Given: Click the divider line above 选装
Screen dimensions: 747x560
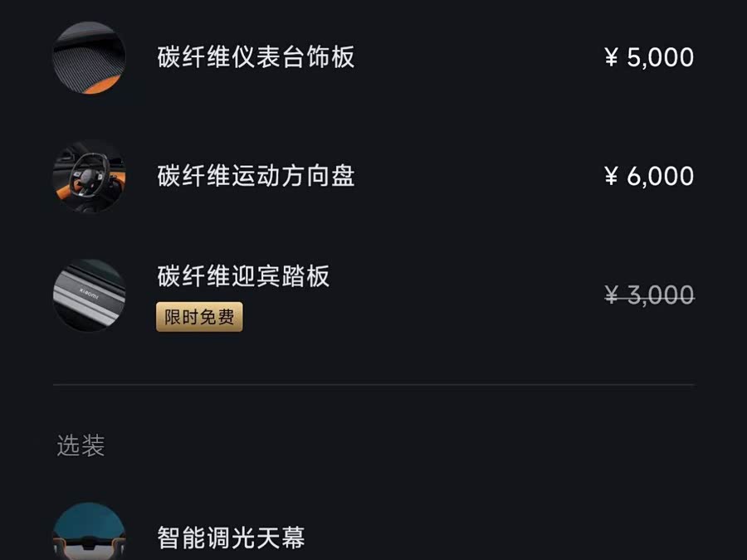Looking at the screenshot, I should [x=373, y=385].
